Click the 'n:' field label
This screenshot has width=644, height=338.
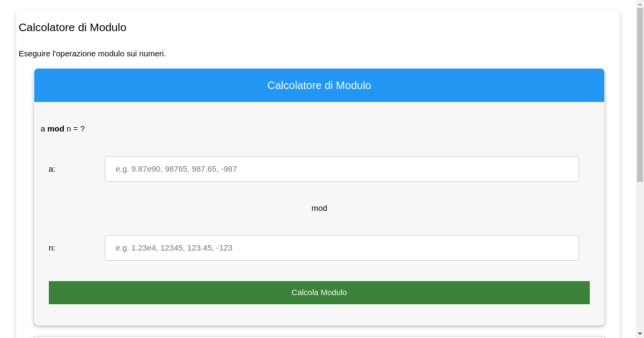pos(52,247)
